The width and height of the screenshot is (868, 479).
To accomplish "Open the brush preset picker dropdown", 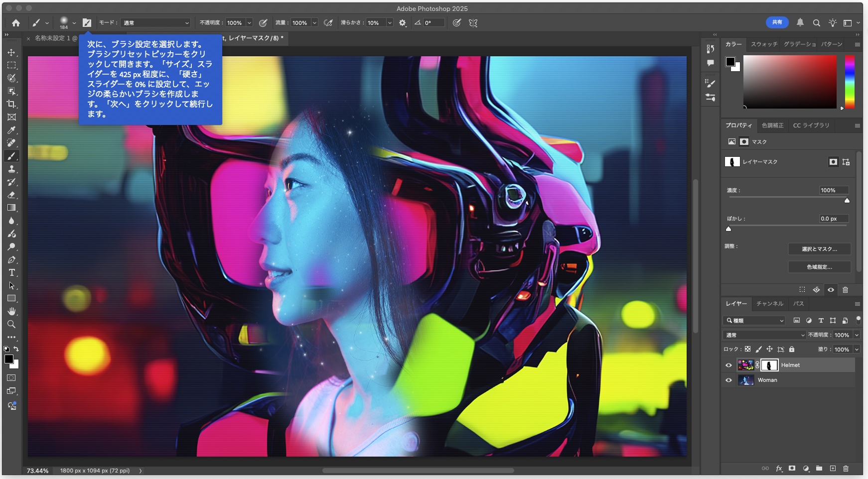I will (x=74, y=23).
